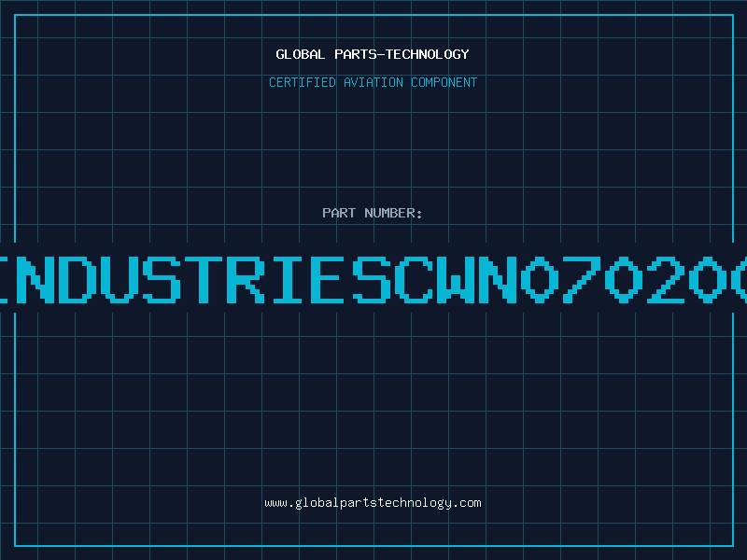The height and width of the screenshot is (560, 747).
Task: Click the word COMPONENT in the subtitle
Action: click(x=444, y=82)
